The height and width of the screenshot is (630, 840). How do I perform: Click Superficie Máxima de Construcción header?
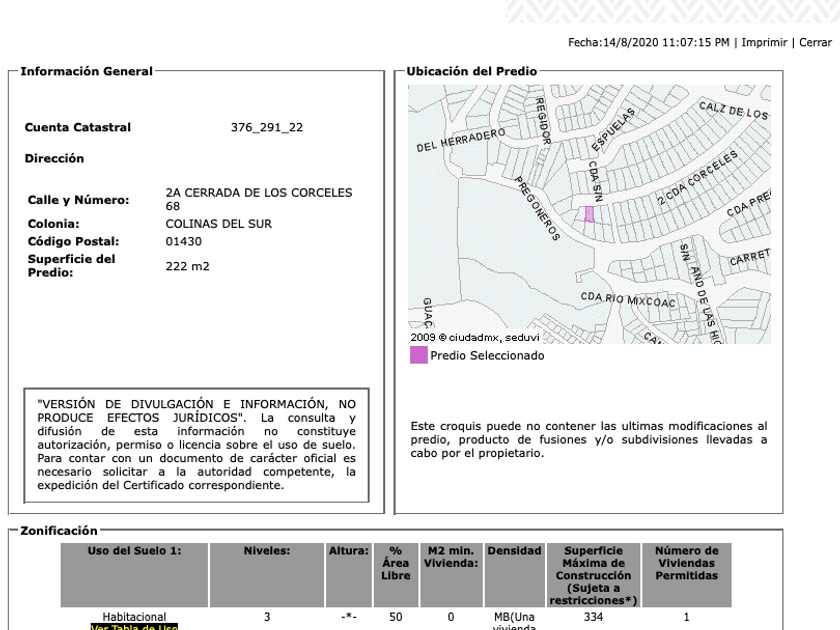[594, 575]
